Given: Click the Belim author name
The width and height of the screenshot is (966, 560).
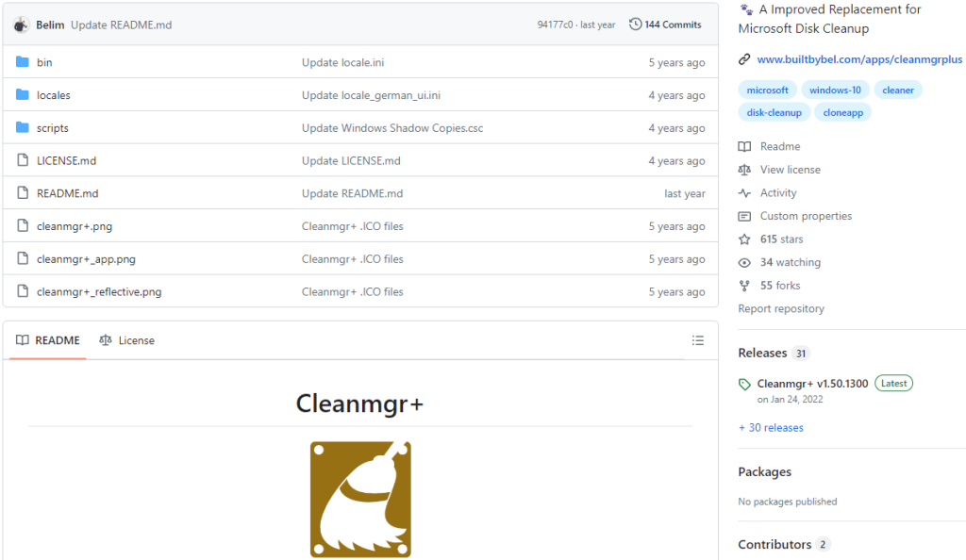Looking at the screenshot, I should pos(50,25).
